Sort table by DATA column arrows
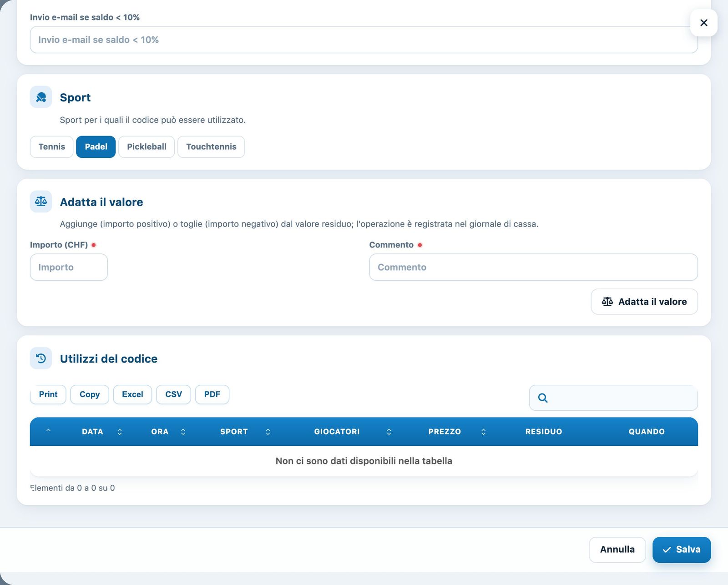 tap(120, 432)
